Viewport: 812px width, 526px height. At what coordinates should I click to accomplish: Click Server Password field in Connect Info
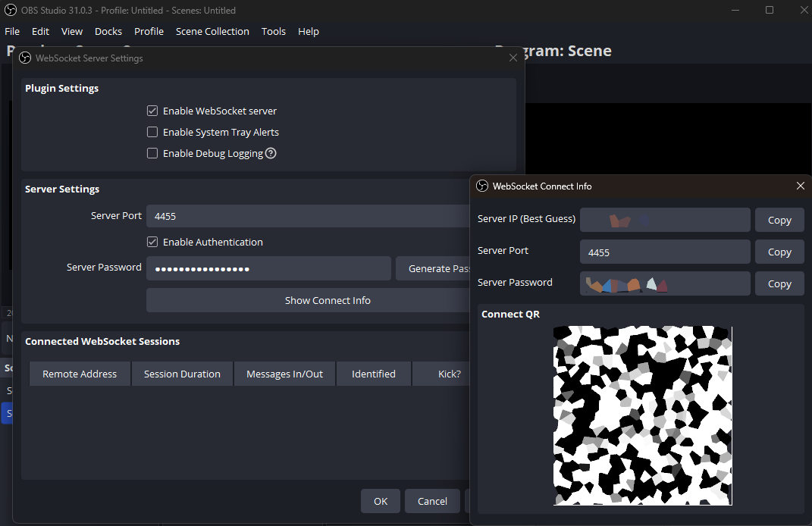(x=665, y=283)
